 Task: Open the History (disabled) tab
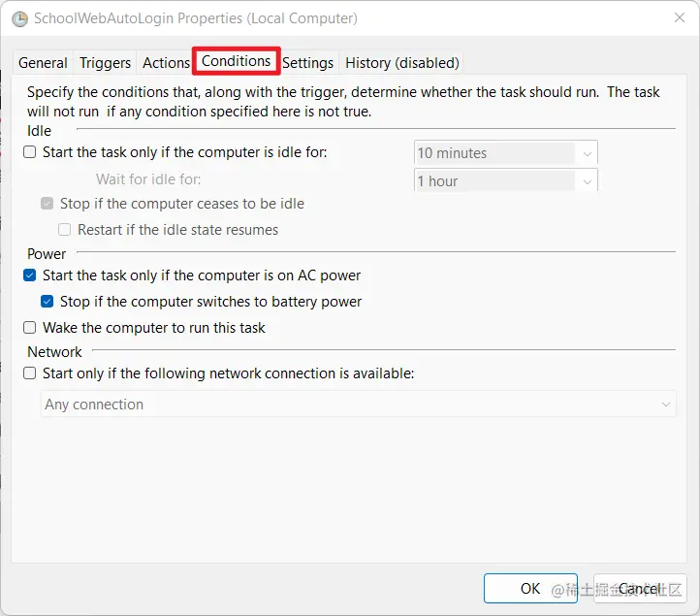[x=402, y=62]
